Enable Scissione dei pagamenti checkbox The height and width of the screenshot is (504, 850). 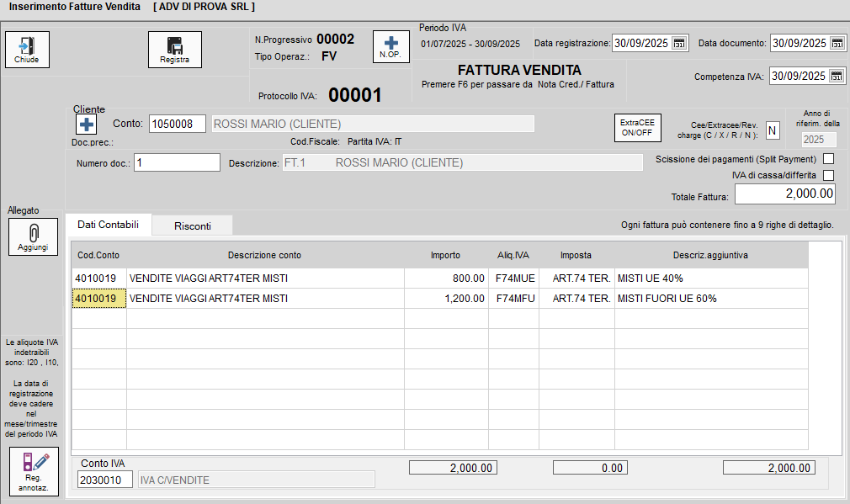tap(828, 158)
